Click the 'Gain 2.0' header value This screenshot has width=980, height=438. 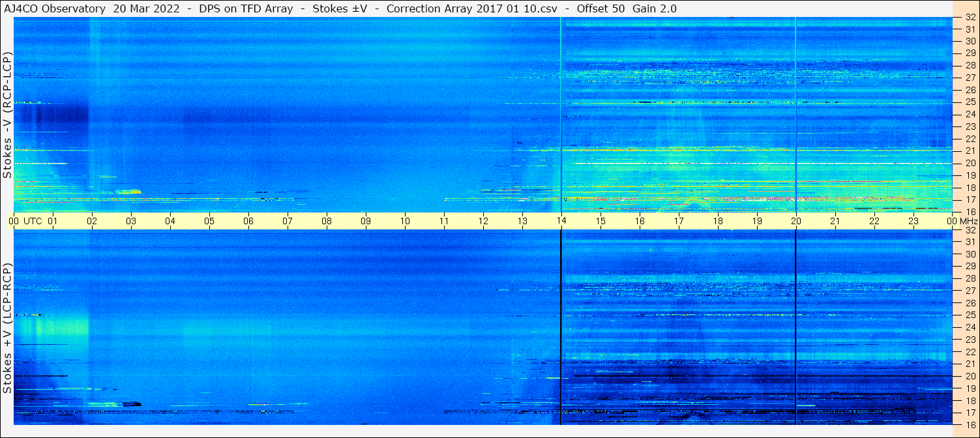pos(655,8)
